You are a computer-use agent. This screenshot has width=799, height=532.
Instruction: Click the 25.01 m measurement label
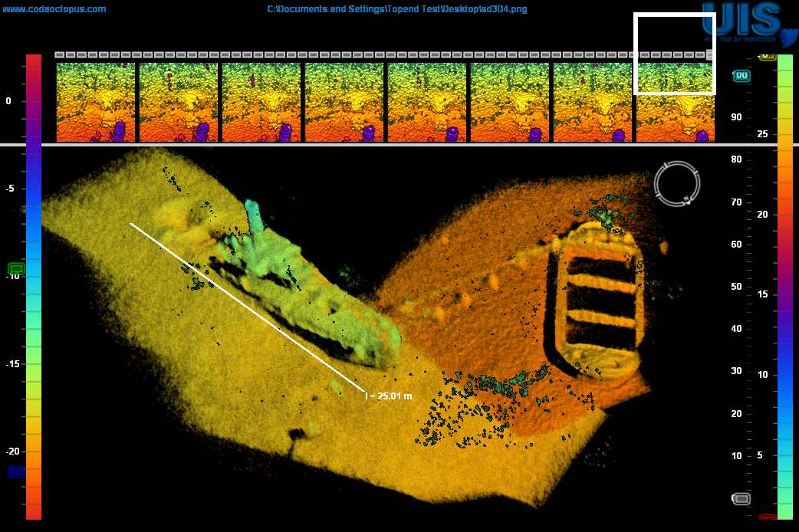[389, 396]
